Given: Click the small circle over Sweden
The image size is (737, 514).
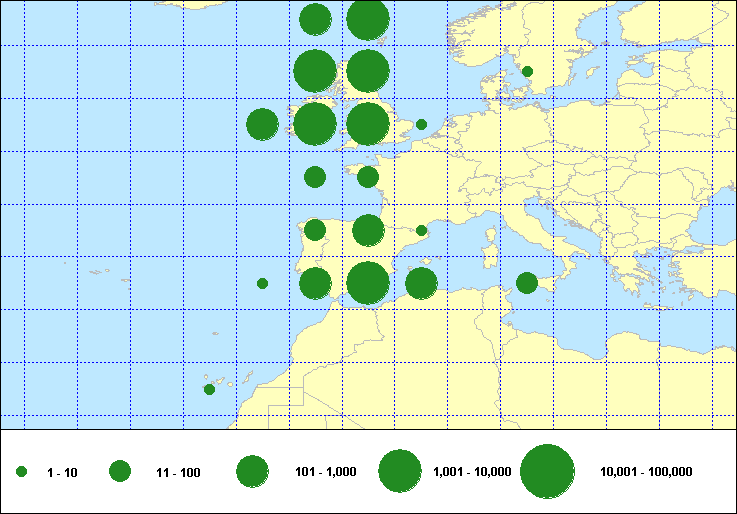Looking at the screenshot, I should tap(527, 71).
